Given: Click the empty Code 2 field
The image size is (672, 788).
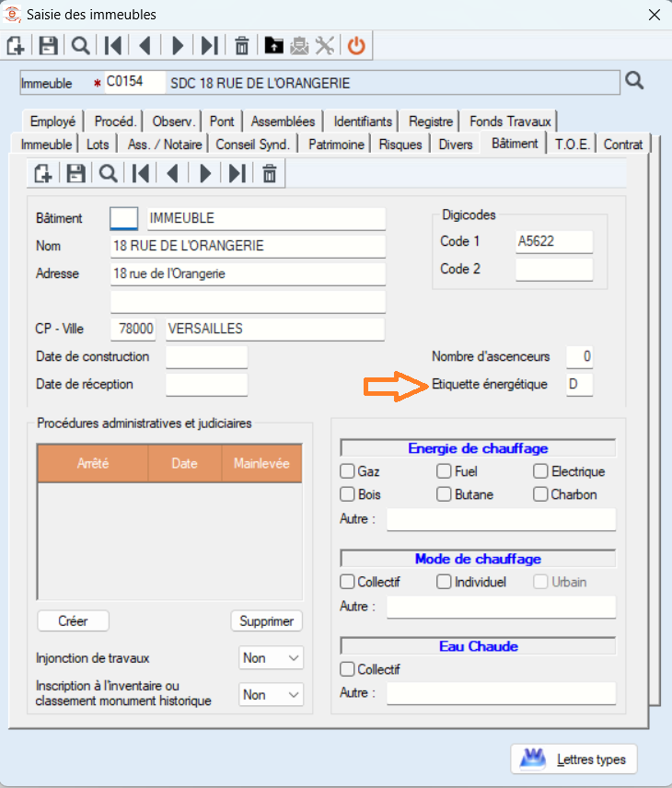Looking at the screenshot, I should (554, 270).
